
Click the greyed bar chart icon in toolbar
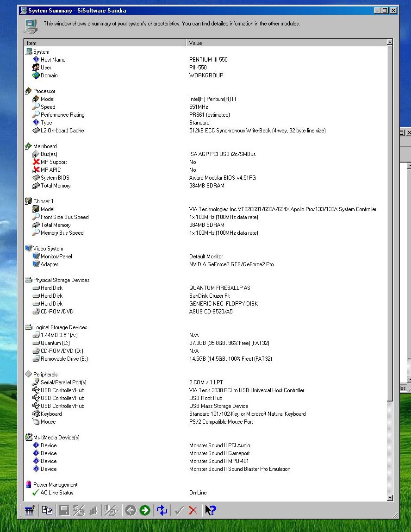pos(93,510)
